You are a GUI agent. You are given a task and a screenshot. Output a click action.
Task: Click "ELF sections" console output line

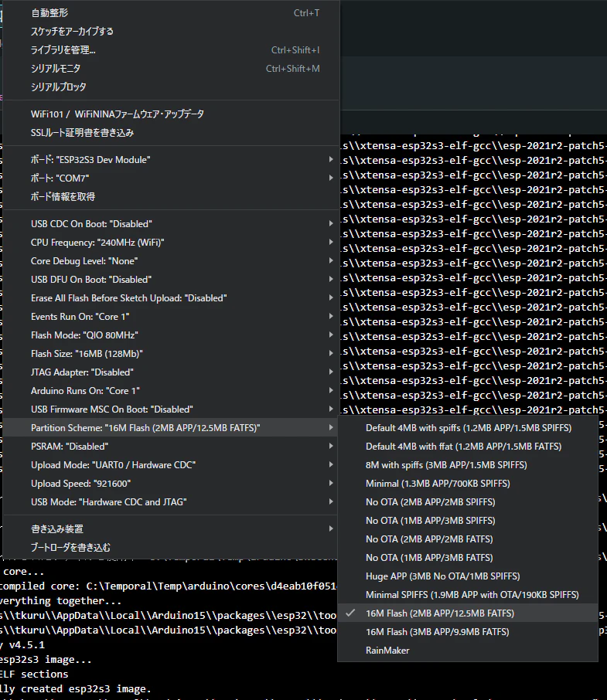coord(34,674)
